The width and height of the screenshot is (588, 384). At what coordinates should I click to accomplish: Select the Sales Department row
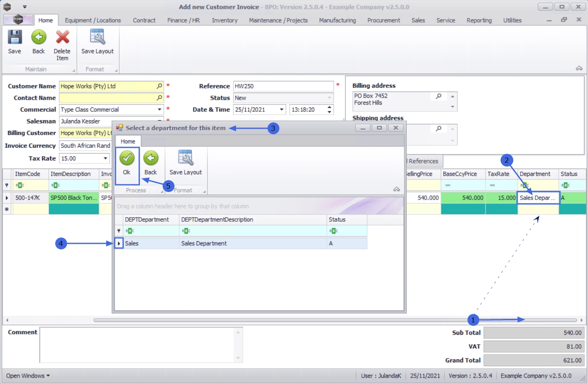pyautogui.click(x=241, y=243)
